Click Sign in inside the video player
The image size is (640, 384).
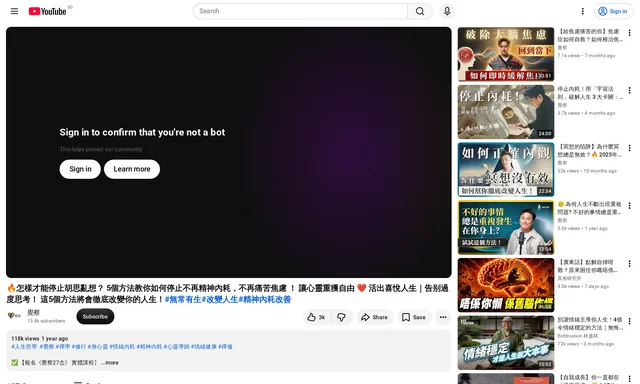coord(80,169)
